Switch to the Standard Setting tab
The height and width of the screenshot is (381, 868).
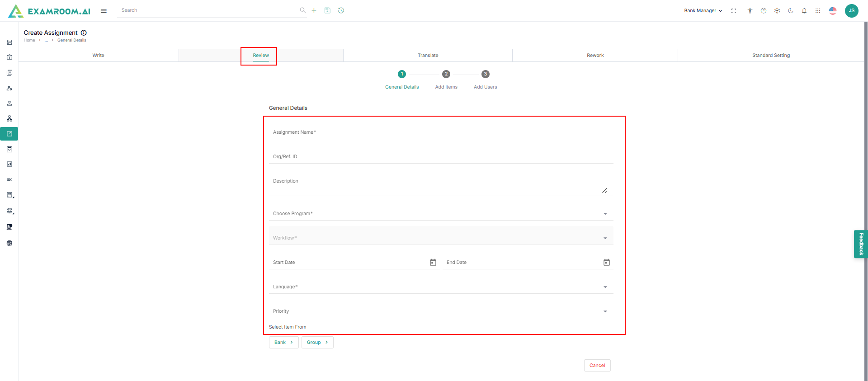[x=771, y=55]
